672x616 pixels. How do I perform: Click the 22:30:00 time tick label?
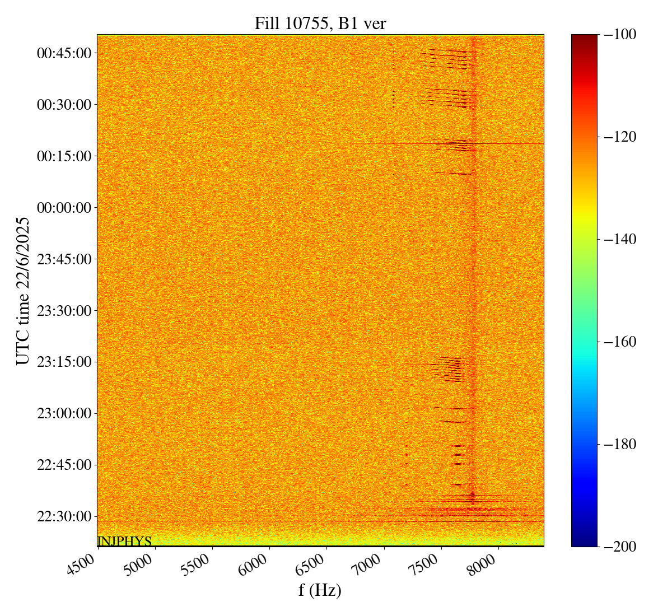[64, 516]
